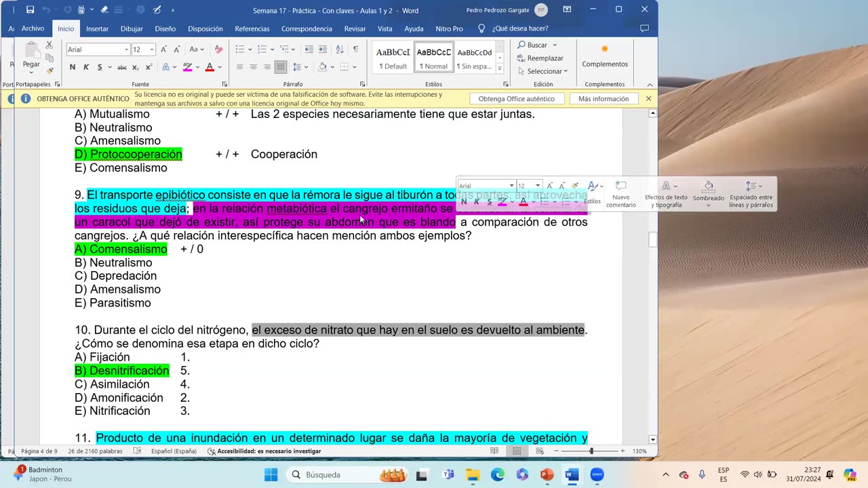Click Reemplazar icon in Edición

[x=521, y=58]
